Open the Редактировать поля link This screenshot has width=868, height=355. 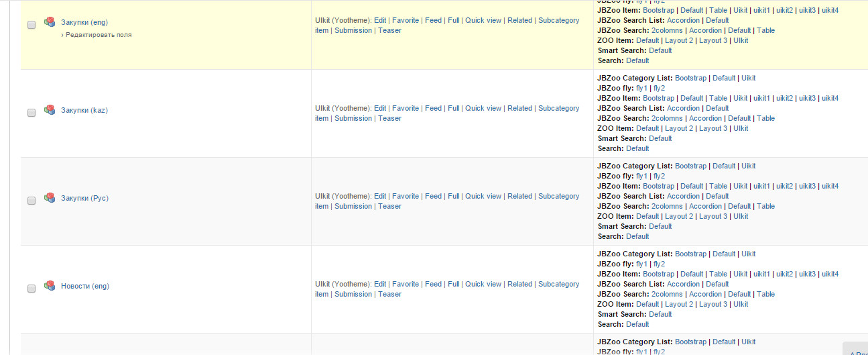[x=99, y=35]
